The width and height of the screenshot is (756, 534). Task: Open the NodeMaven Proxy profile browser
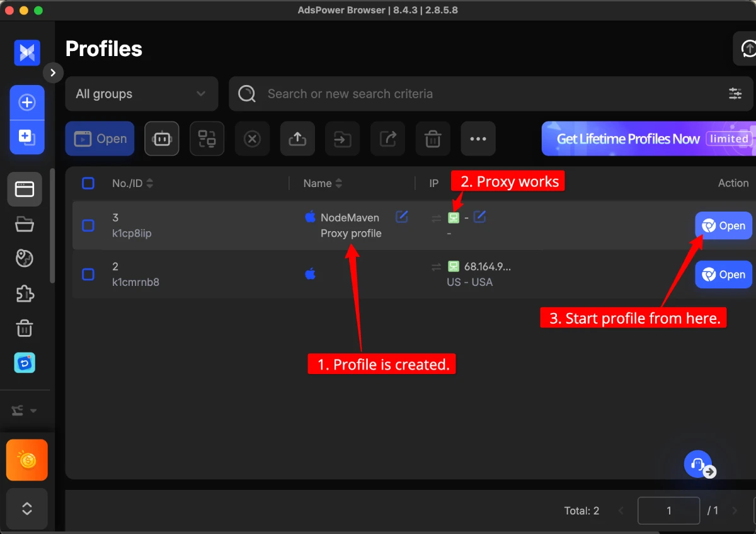click(x=723, y=225)
